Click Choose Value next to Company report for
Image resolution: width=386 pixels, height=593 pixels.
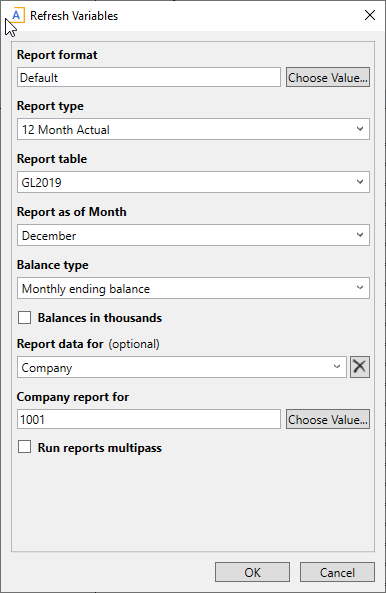tap(328, 419)
